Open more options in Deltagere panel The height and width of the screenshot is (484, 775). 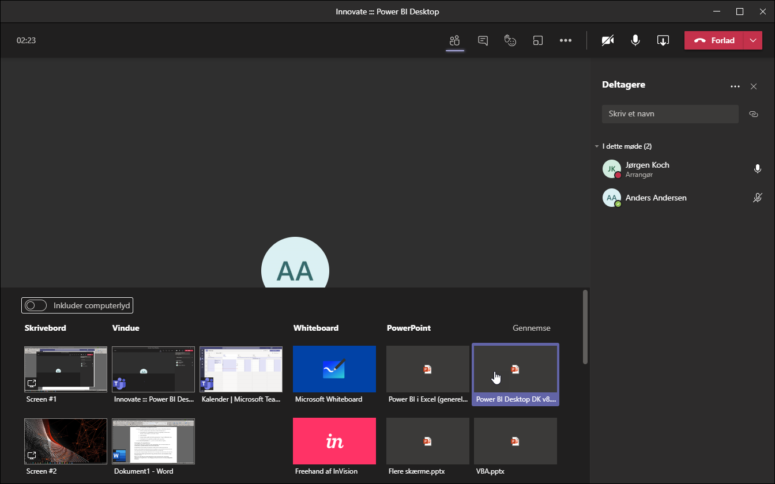[x=735, y=87]
